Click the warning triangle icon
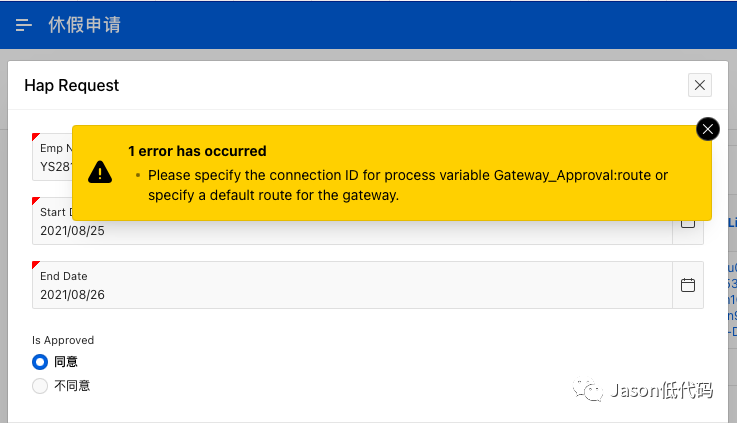 (x=100, y=172)
